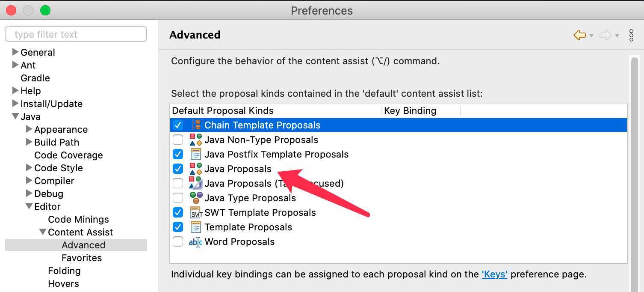The width and height of the screenshot is (644, 292).
Task: Enable the Word Proposals checkbox
Action: click(178, 241)
